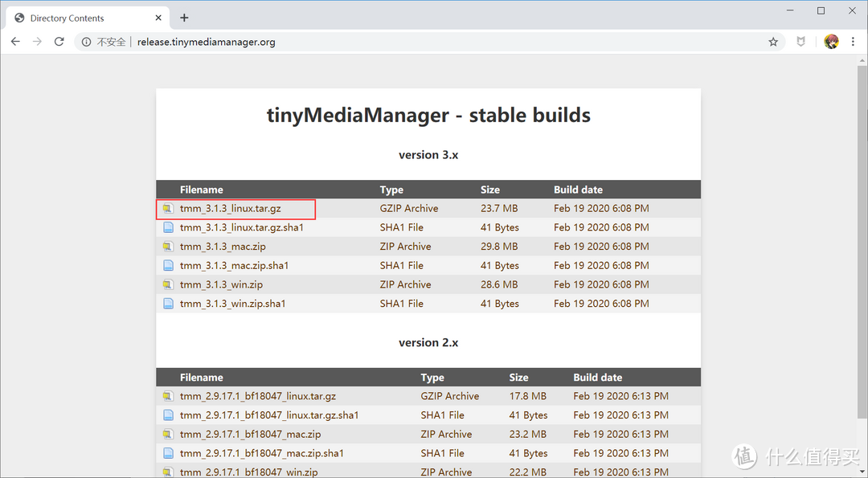Click the 28.6 MB size cell

tap(499, 285)
